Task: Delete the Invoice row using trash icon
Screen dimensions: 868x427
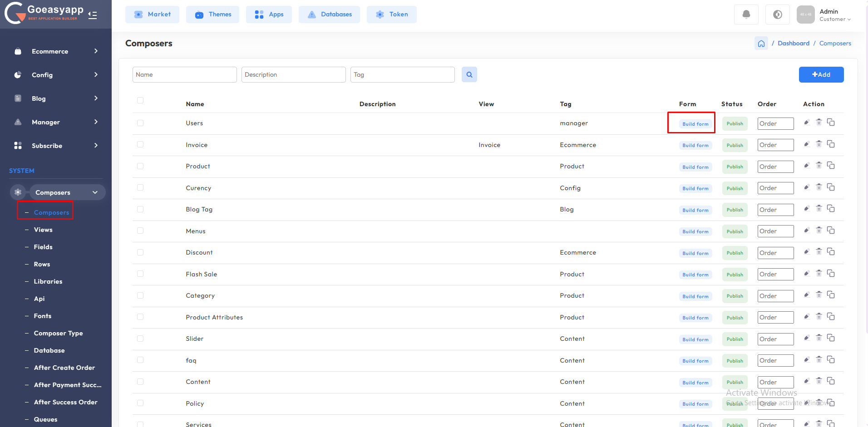Action: click(x=819, y=144)
